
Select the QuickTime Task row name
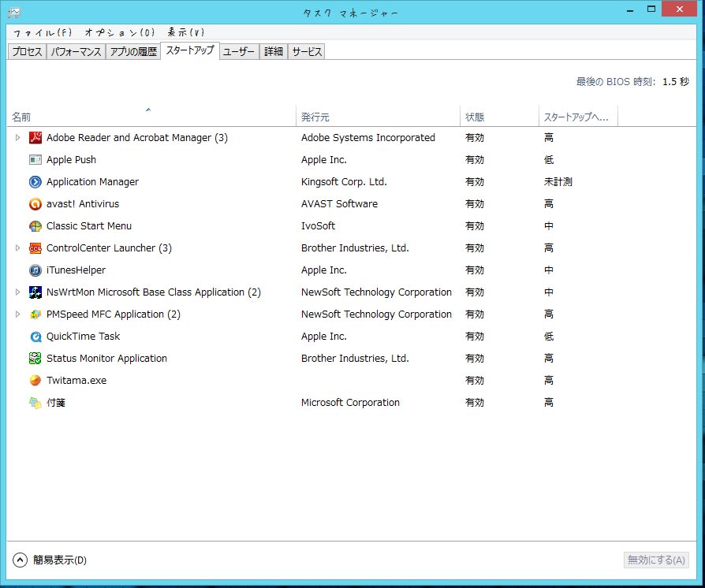[83, 336]
